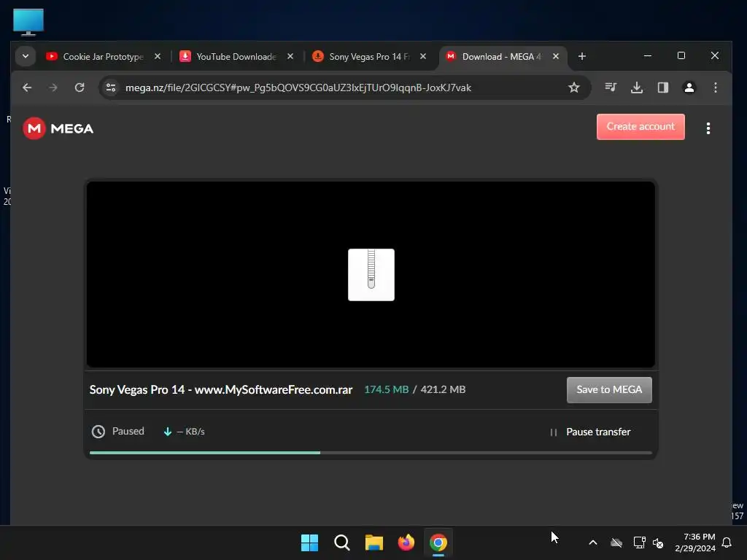
Task: Maximize the Chrome window
Action: coord(681,55)
